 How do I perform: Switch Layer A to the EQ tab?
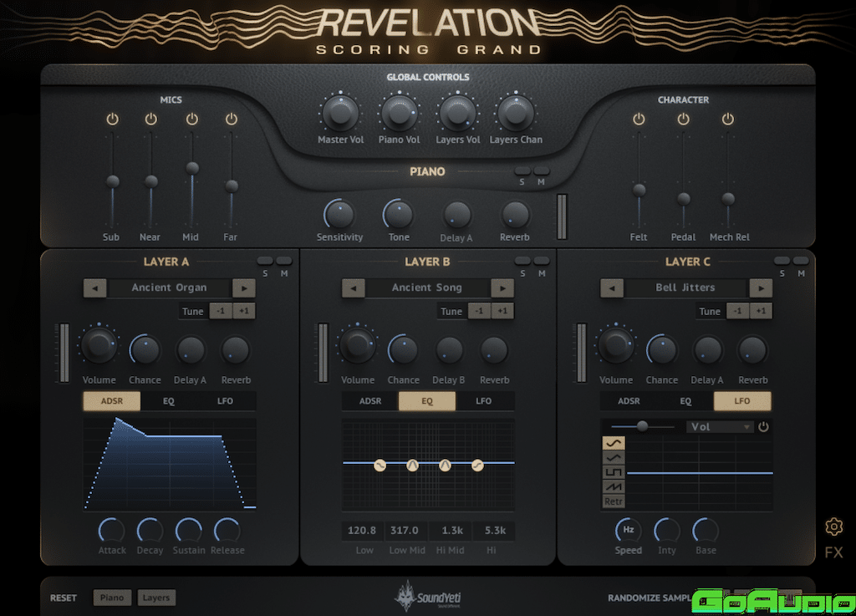169,401
